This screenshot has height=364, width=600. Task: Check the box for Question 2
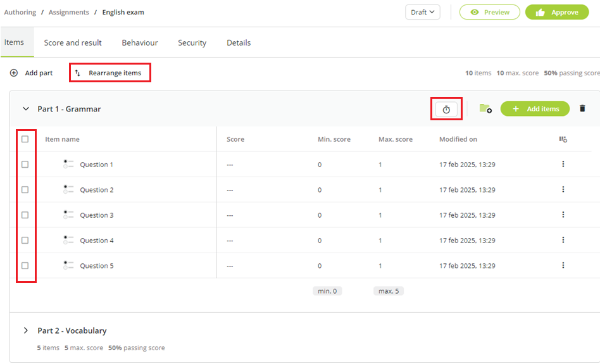pyautogui.click(x=25, y=190)
